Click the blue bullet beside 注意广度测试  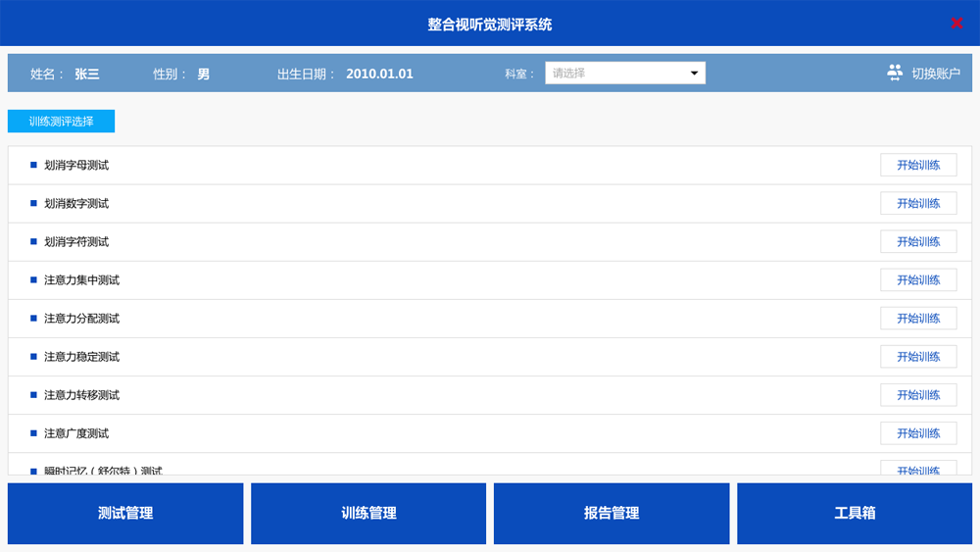tap(33, 433)
